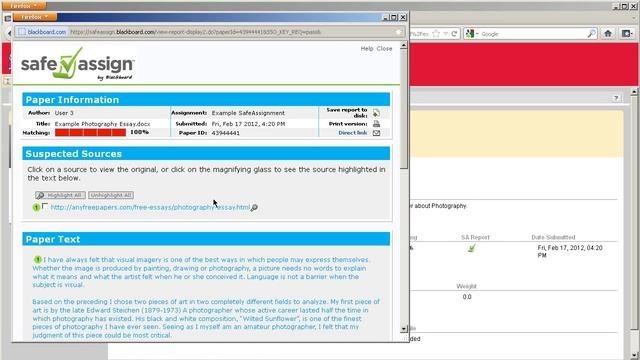Click the "Paper Information" section header
640x360 pixels.
tap(206, 100)
